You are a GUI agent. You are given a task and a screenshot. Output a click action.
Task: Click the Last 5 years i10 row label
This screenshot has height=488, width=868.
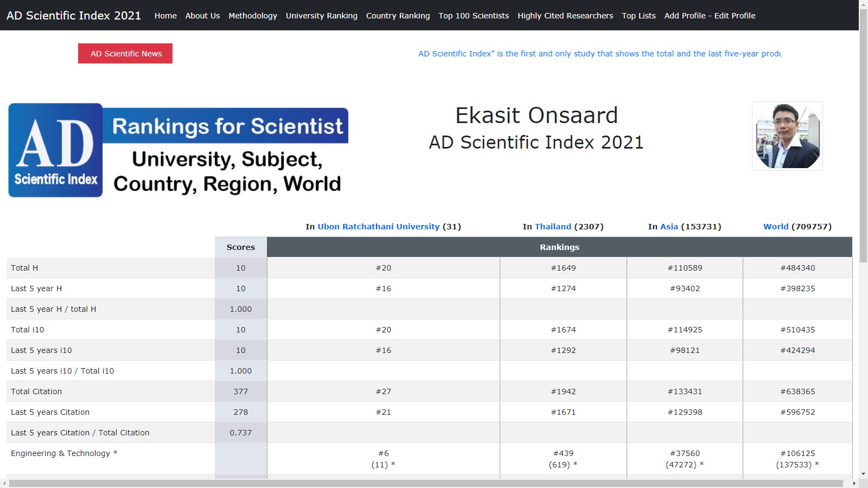(x=41, y=350)
